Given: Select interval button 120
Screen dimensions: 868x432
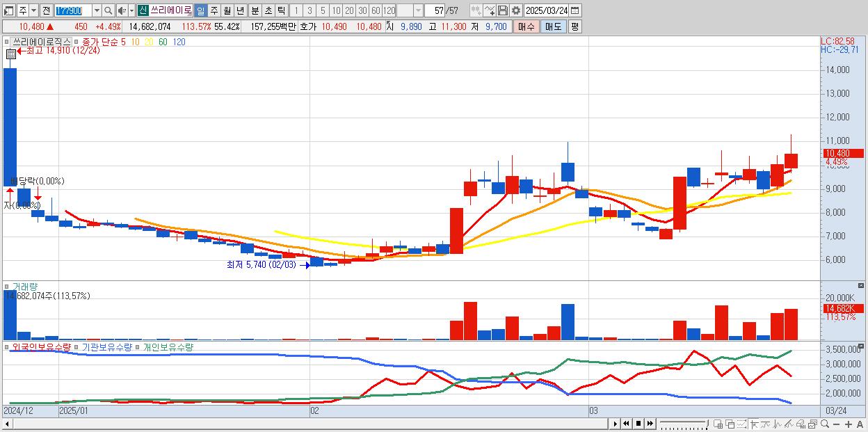Looking at the screenshot, I should click(389, 10).
